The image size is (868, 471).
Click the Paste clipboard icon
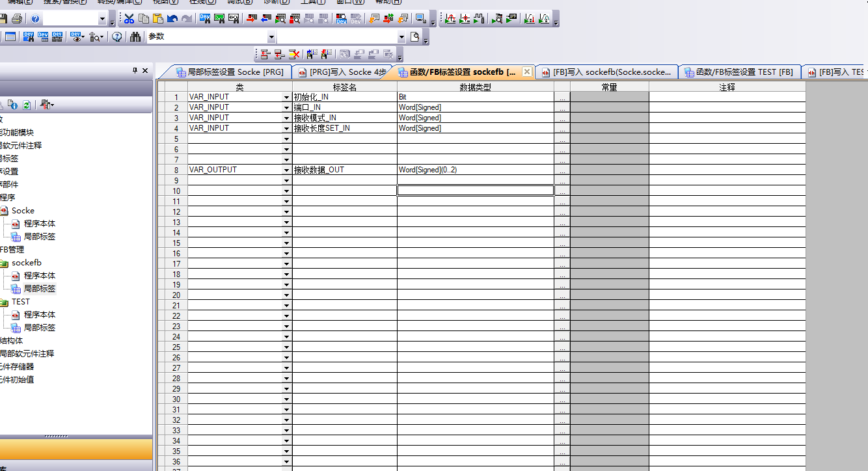coord(158,19)
